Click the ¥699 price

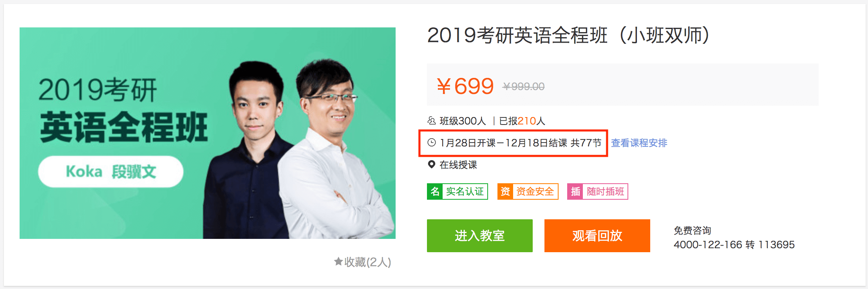point(465,86)
